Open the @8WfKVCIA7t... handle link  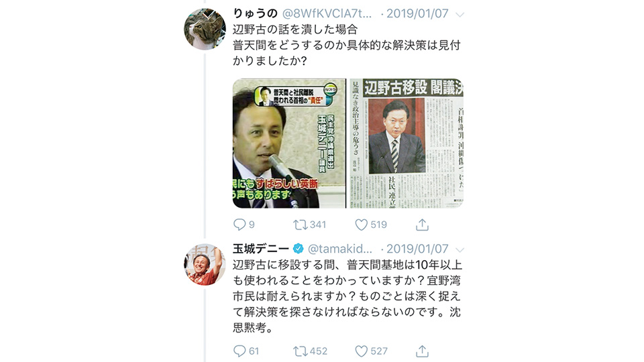tap(327, 13)
